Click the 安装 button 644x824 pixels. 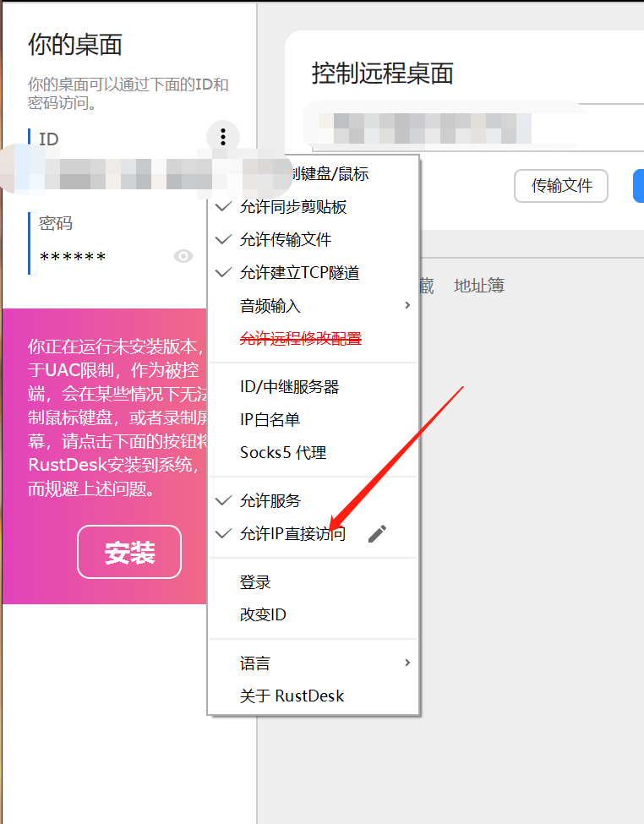(x=129, y=552)
